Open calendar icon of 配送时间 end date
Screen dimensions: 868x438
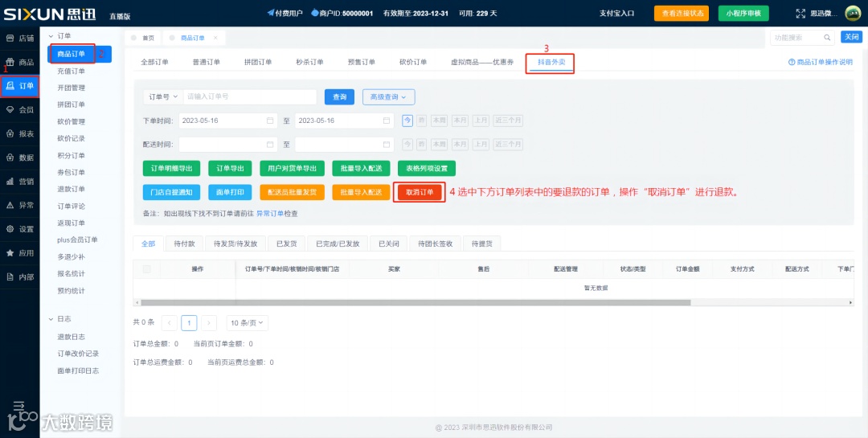click(x=387, y=145)
